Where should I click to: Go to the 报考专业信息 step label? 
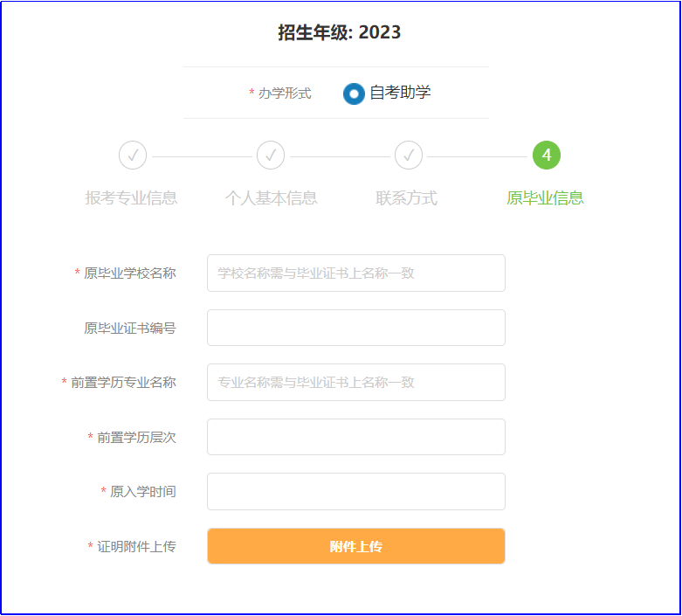pyautogui.click(x=132, y=198)
